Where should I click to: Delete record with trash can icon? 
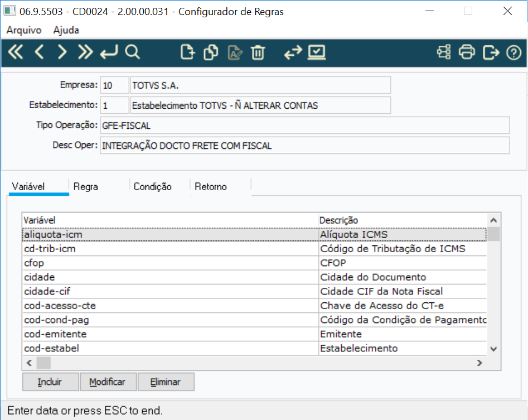pos(258,53)
